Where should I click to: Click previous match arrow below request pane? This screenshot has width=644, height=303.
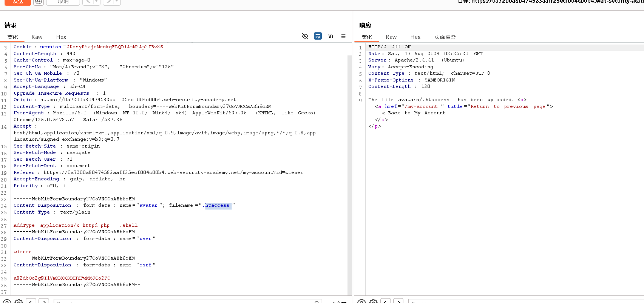31,301
